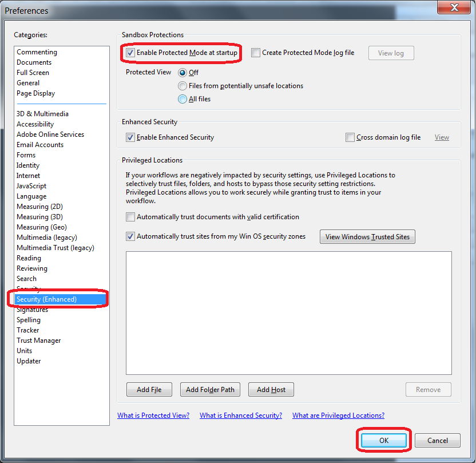Toggle the Cross domain log file checkbox
476x463 pixels.
pyautogui.click(x=349, y=137)
